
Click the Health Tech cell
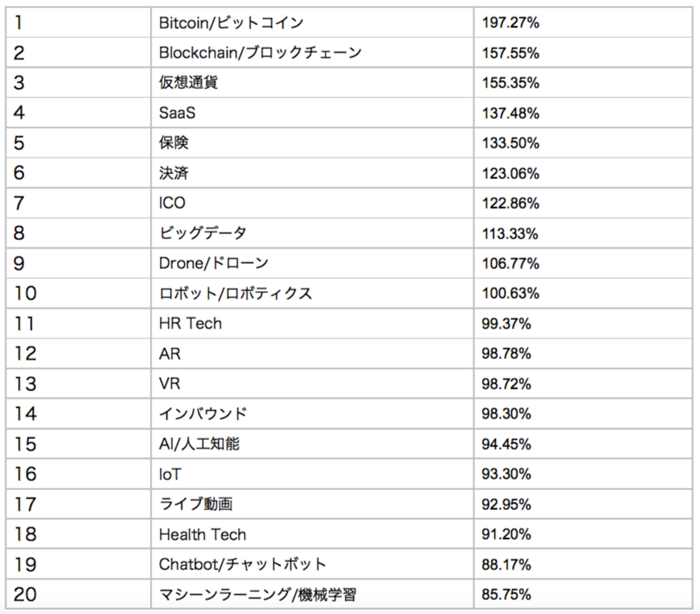pyautogui.click(x=202, y=534)
